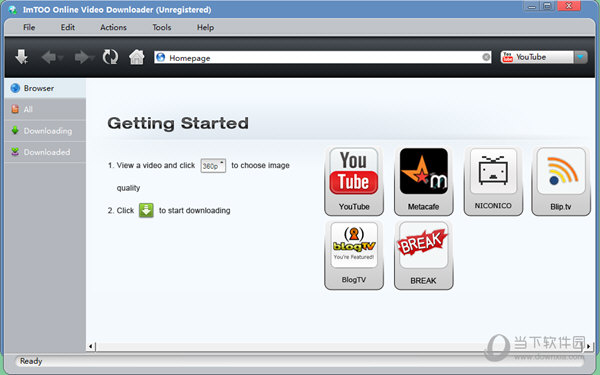Open the homepage via the house icon

pos(137,57)
